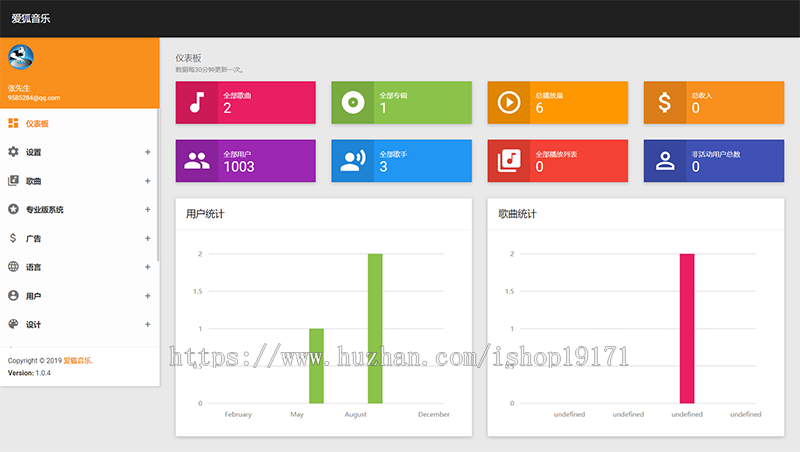Click the star circle icon beside 专业版系统
800x452 pixels.
(x=13, y=209)
